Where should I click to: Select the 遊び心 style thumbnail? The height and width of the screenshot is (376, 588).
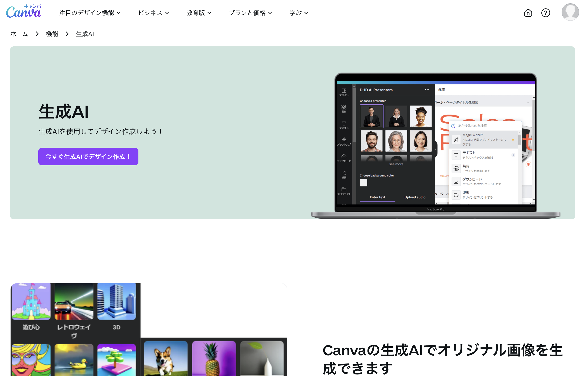[x=31, y=301]
